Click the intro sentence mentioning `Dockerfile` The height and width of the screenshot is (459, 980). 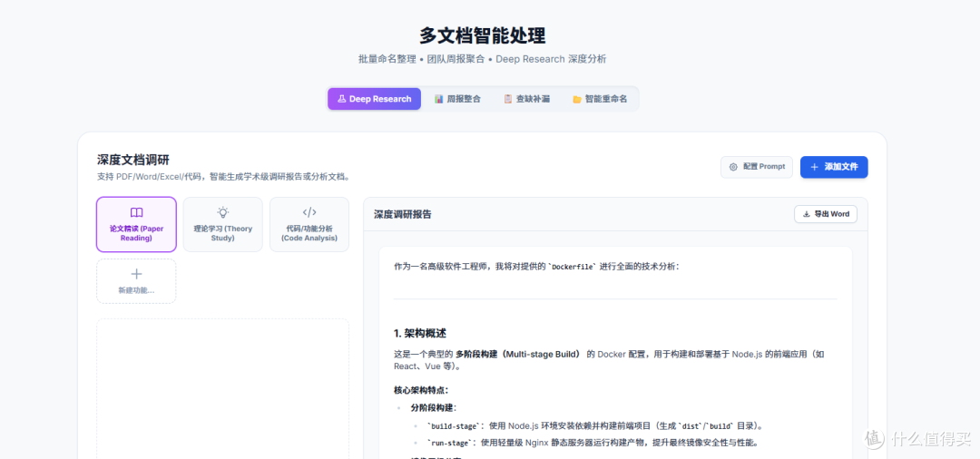[x=536, y=267]
